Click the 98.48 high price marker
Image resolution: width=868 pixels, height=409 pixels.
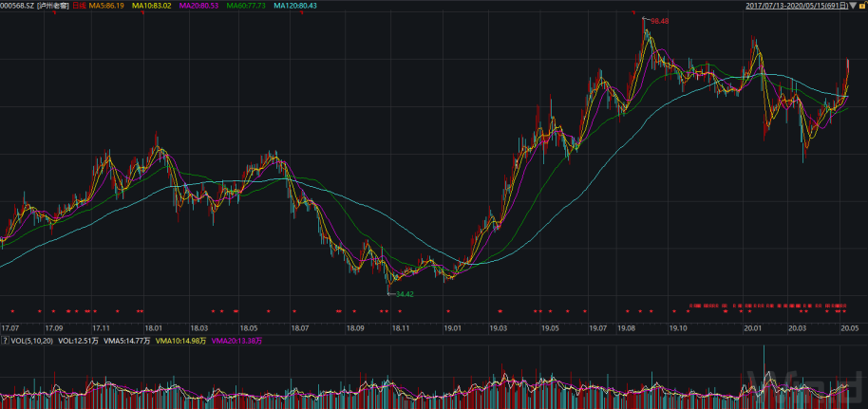pos(659,20)
